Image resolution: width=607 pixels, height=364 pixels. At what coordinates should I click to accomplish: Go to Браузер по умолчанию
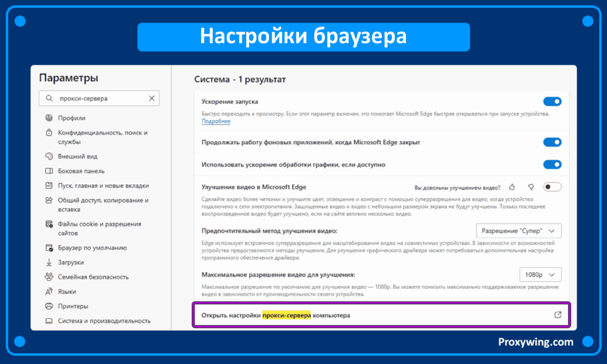click(x=92, y=248)
